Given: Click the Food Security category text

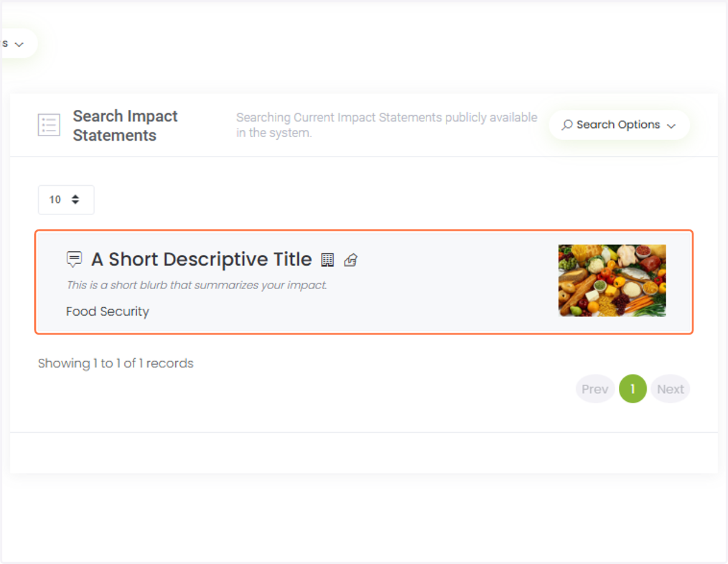Looking at the screenshot, I should coord(107,311).
